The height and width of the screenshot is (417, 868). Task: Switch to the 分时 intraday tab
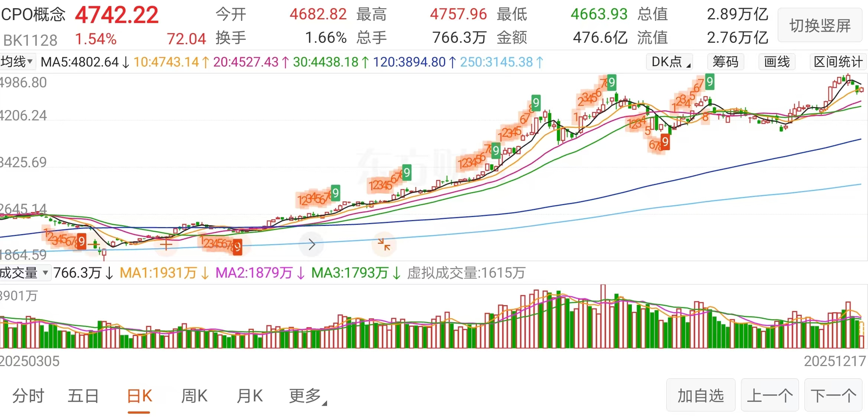point(28,395)
